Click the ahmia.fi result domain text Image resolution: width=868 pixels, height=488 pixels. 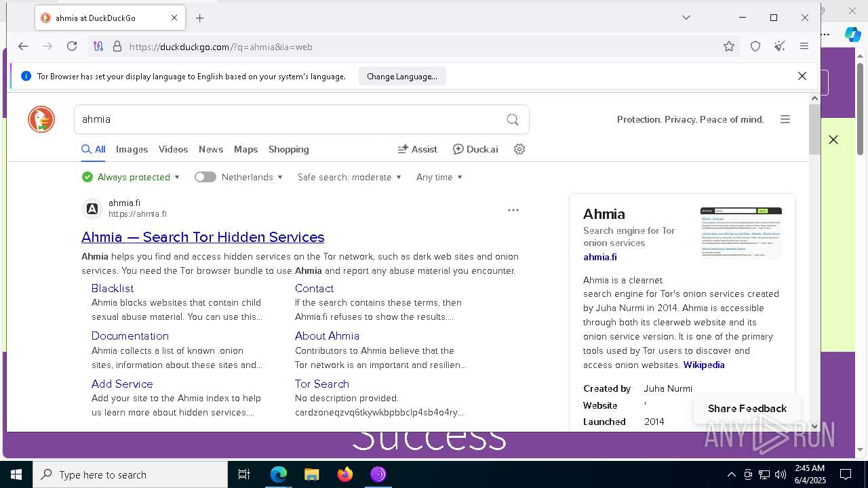tap(124, 203)
